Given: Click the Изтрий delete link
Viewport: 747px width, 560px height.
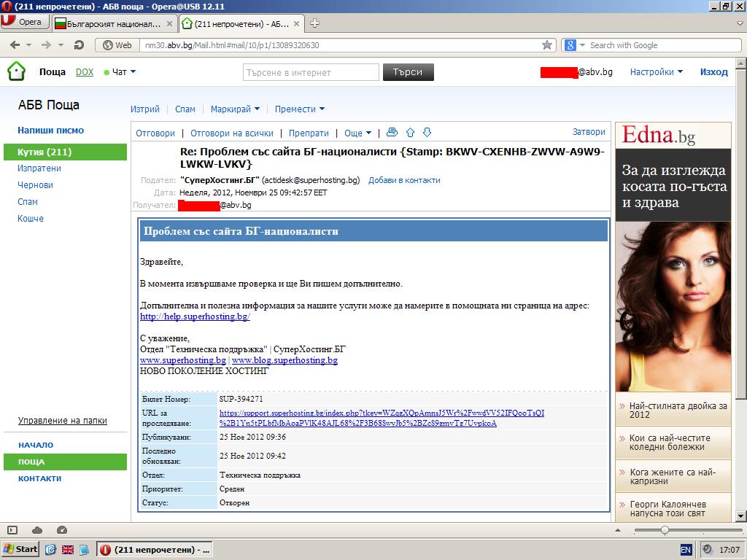Looking at the screenshot, I should pyautogui.click(x=145, y=109).
